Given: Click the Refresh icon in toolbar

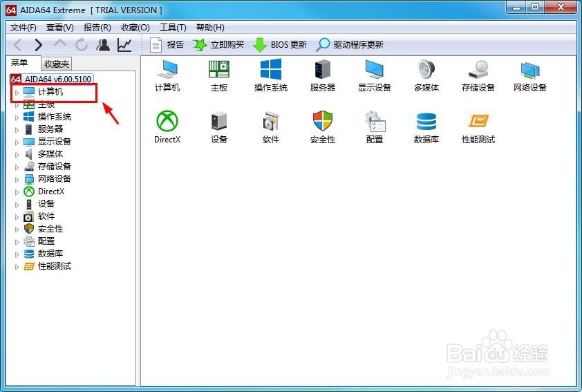Looking at the screenshot, I should (82, 45).
